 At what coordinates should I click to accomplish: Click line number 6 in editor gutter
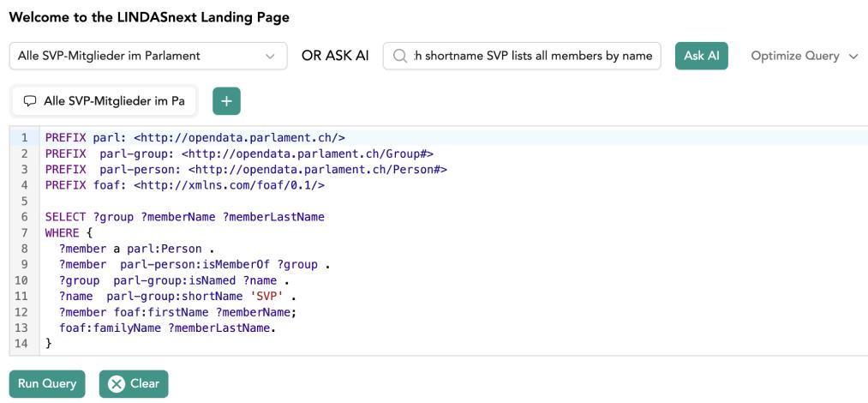coord(25,217)
